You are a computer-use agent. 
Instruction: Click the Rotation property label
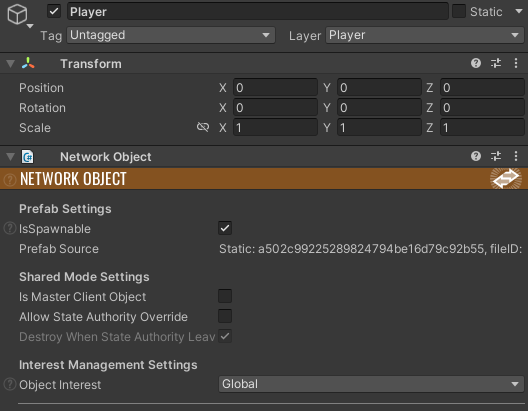point(42,108)
